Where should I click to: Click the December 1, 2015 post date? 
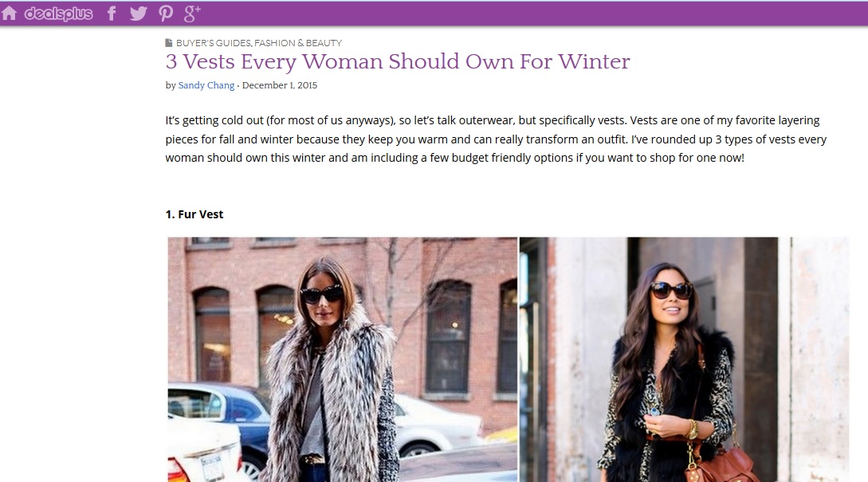pos(280,85)
